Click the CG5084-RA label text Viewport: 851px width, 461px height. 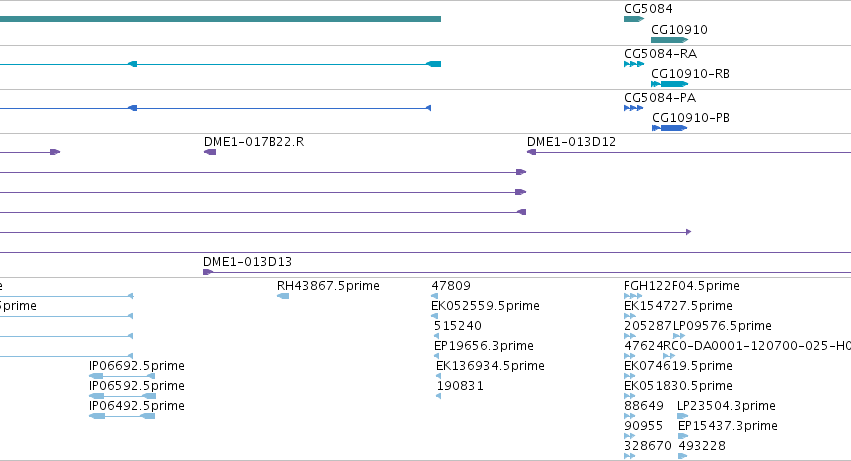(x=661, y=54)
